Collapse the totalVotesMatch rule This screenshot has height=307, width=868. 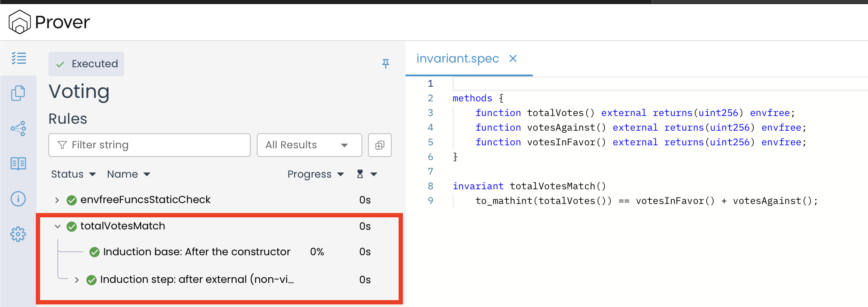57,226
